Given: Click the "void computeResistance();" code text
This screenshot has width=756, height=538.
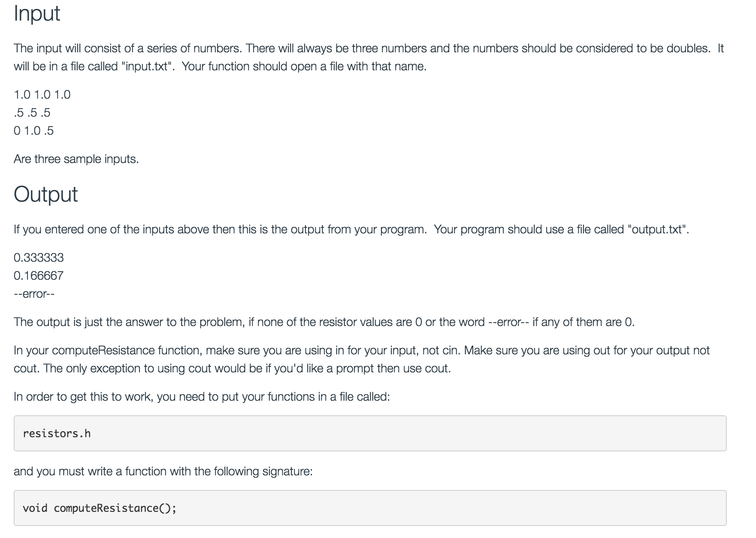Looking at the screenshot, I should click(100, 508).
